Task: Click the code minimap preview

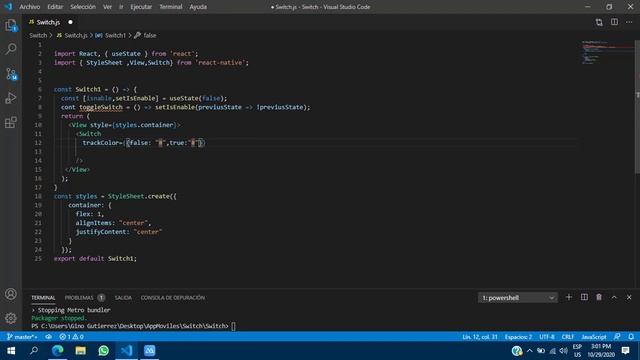Action: (x=608, y=53)
